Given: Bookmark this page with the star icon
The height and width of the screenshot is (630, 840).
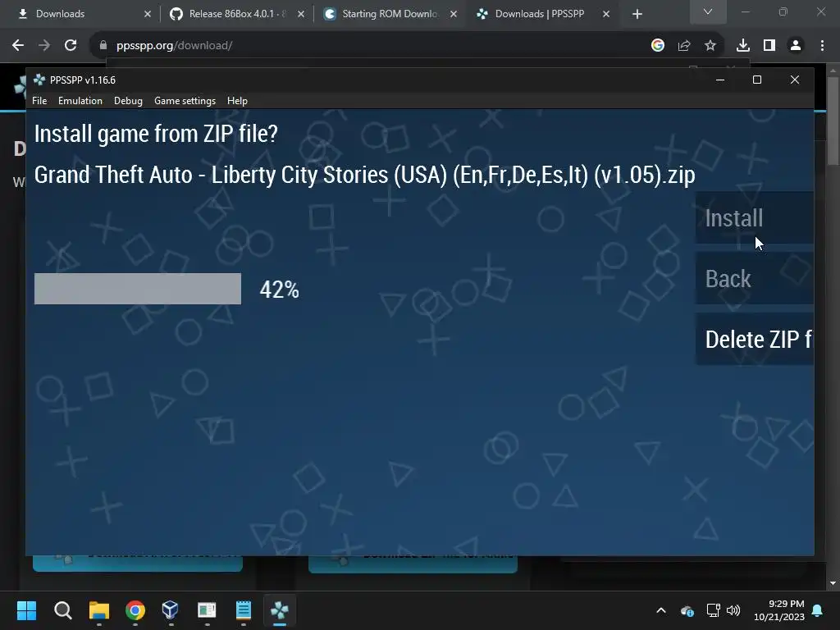Looking at the screenshot, I should point(710,46).
